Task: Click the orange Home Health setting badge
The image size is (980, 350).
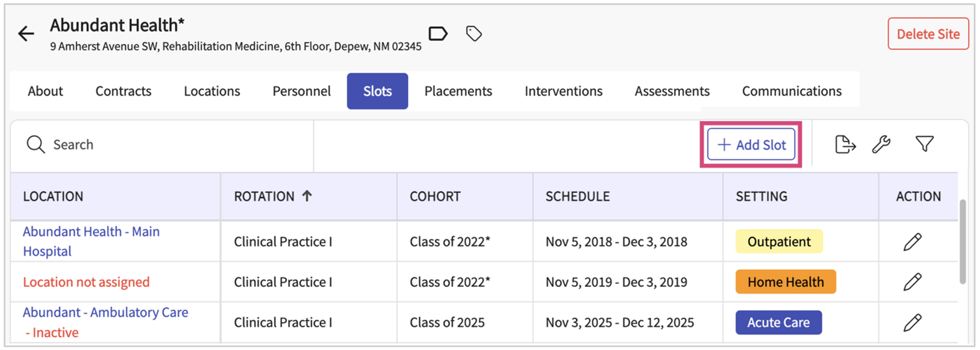Action: point(785,282)
